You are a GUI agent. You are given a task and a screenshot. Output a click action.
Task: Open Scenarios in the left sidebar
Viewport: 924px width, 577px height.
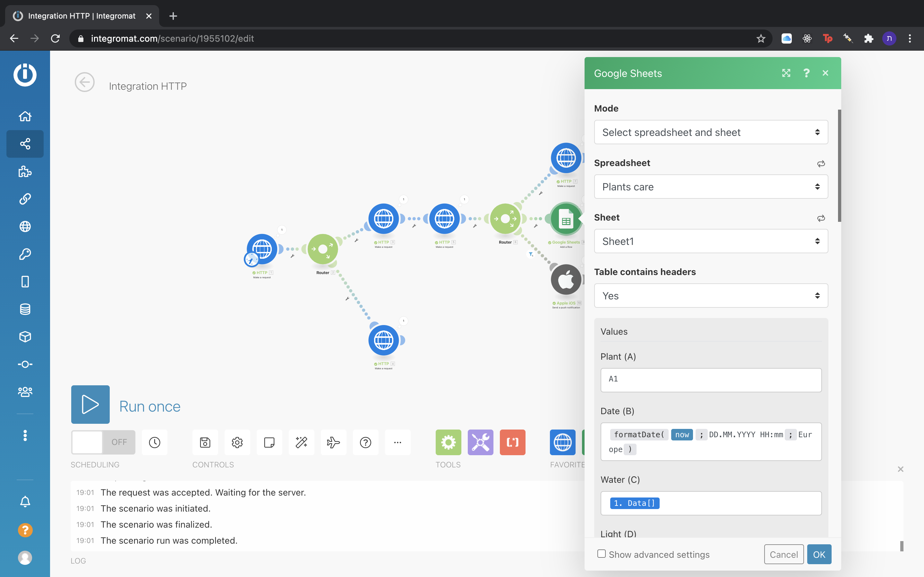(25, 144)
